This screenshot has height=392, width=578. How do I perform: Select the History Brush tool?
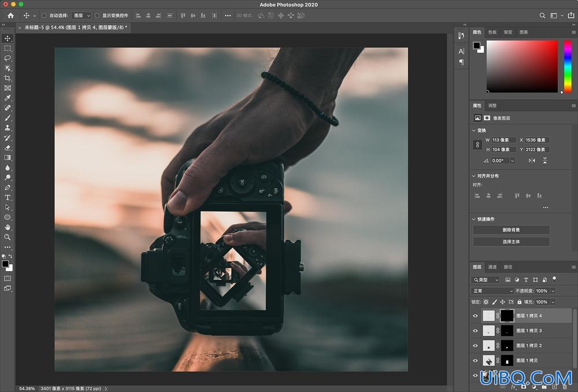click(8, 138)
